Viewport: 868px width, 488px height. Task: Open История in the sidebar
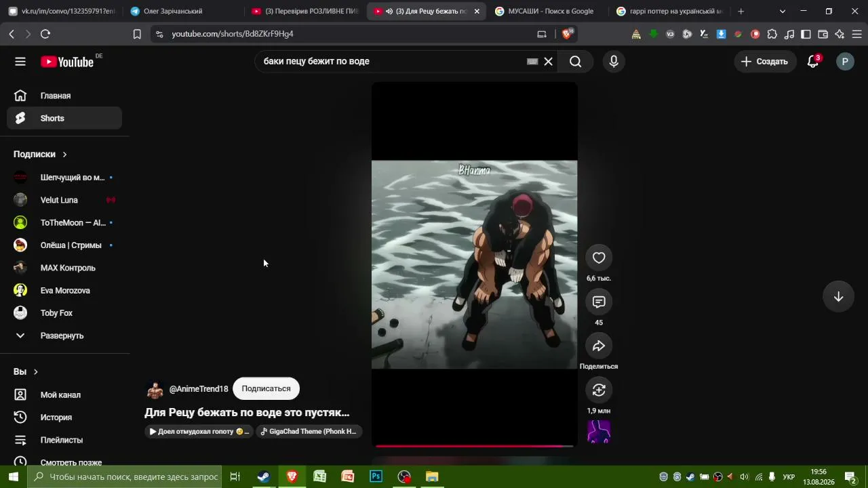(64, 418)
